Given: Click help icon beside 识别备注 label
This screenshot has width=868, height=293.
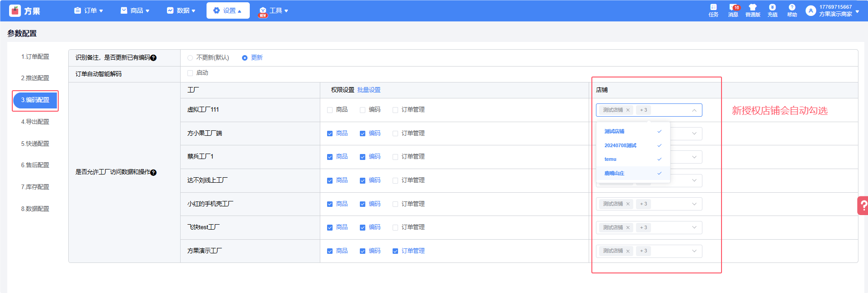Looking at the screenshot, I should (153, 58).
